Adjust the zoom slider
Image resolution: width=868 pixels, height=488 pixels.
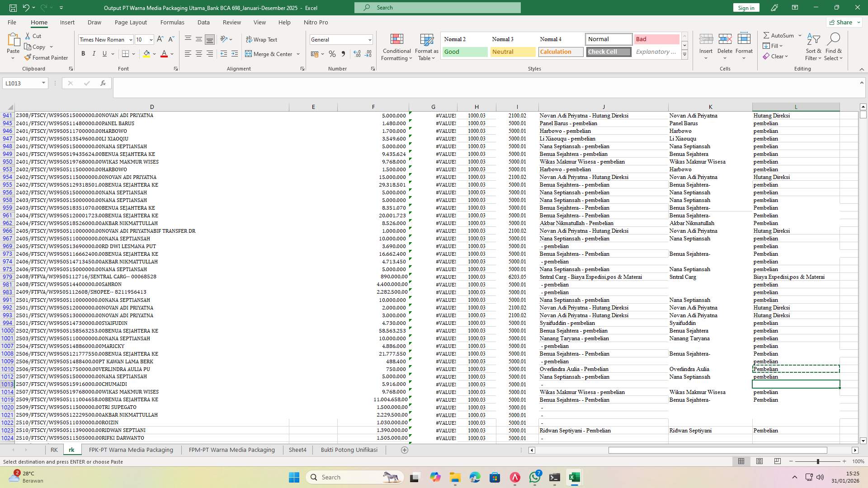[818, 461]
